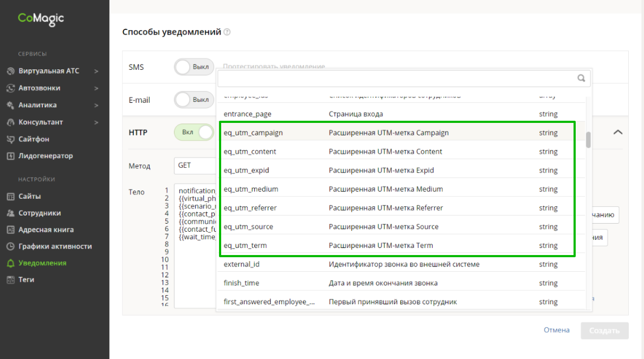This screenshot has width=644, height=359.
Task: Collapse the HTTP section chevron
Action: [617, 132]
